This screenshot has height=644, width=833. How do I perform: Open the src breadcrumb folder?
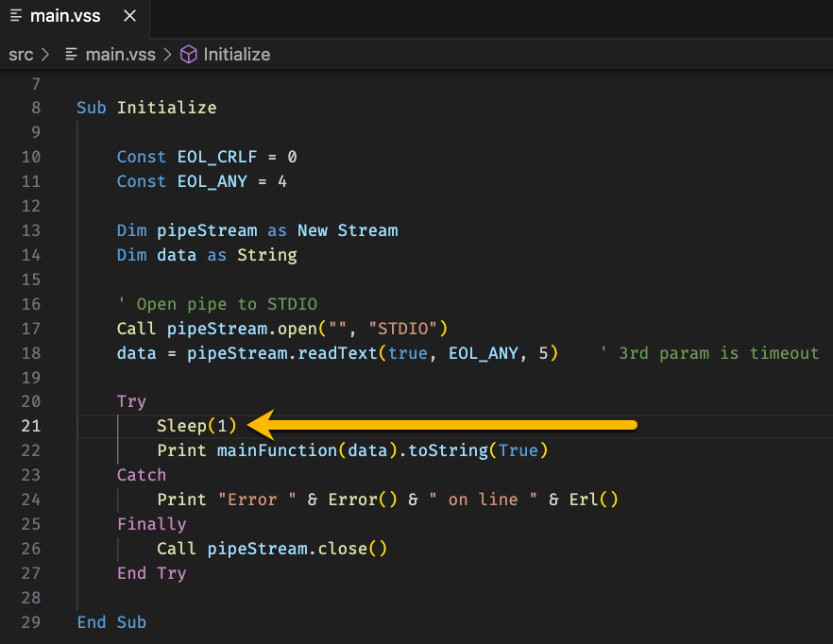[x=21, y=55]
